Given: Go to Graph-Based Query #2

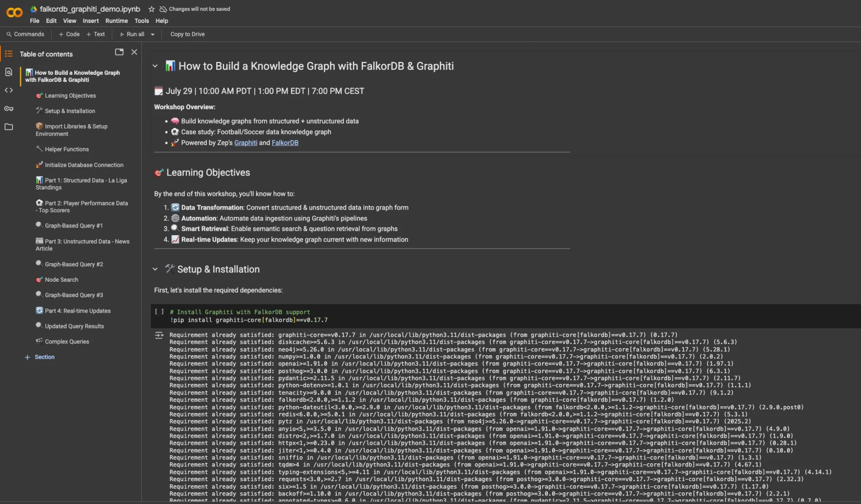Looking at the screenshot, I should coord(70,264).
